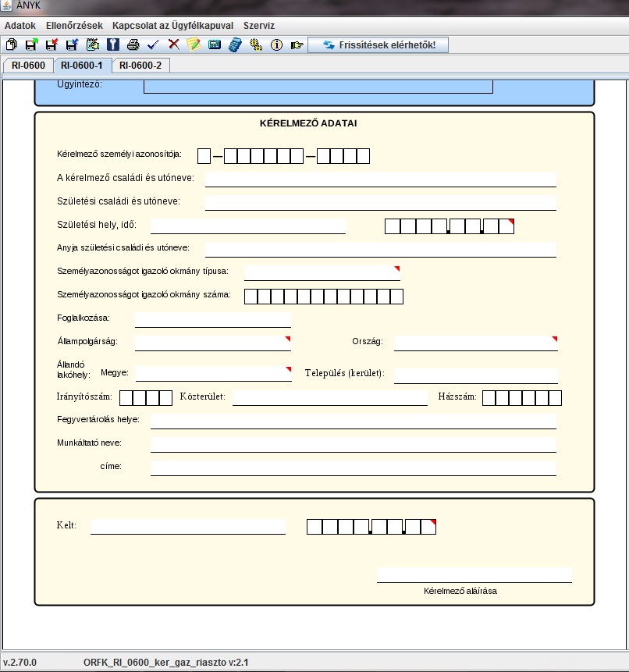Open settings via yellow gears icon
The image size is (629, 672).
coord(255,45)
